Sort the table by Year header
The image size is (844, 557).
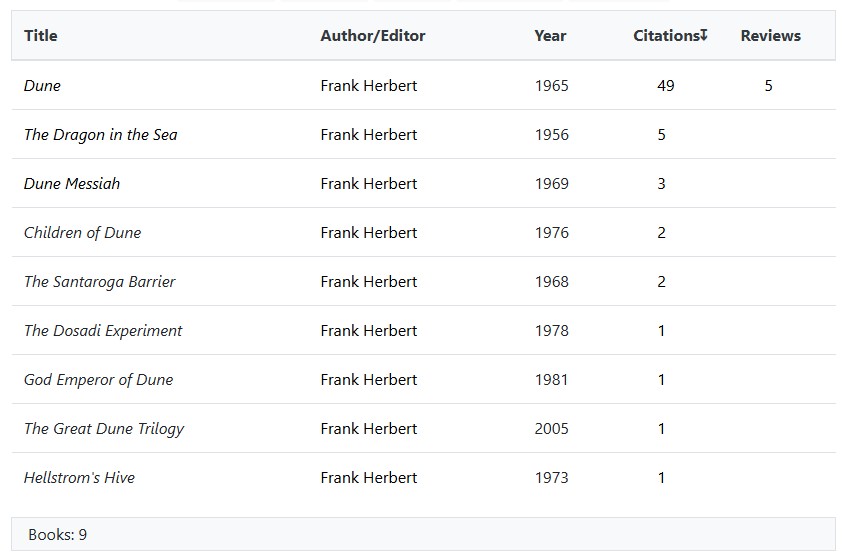point(550,36)
